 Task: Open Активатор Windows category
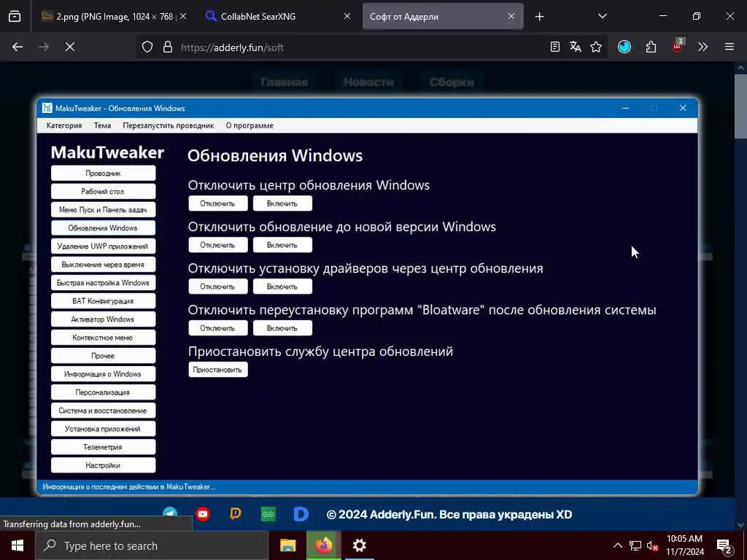(104, 319)
